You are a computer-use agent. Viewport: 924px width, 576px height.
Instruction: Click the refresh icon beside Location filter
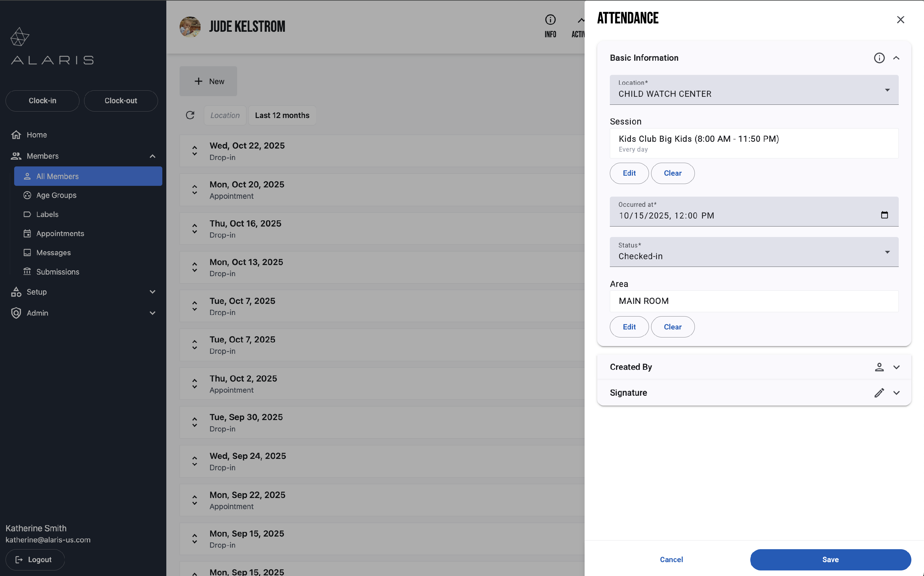(x=190, y=115)
